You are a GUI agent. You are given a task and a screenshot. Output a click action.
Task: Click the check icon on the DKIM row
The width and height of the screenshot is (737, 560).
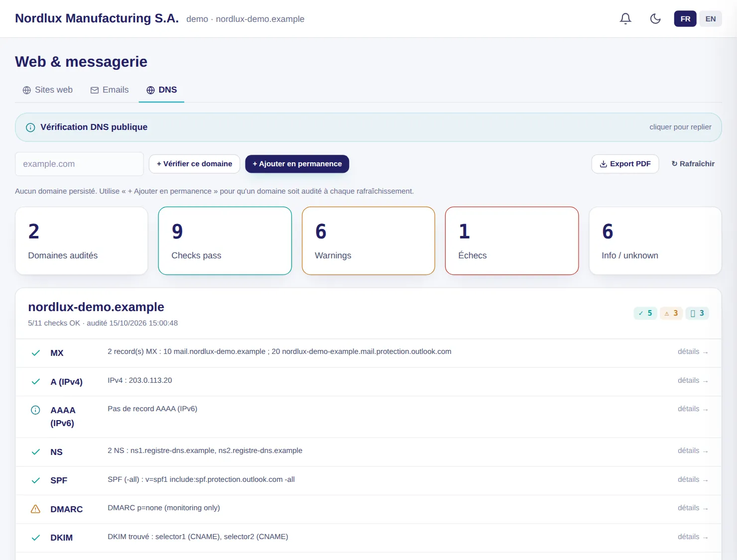click(x=36, y=538)
